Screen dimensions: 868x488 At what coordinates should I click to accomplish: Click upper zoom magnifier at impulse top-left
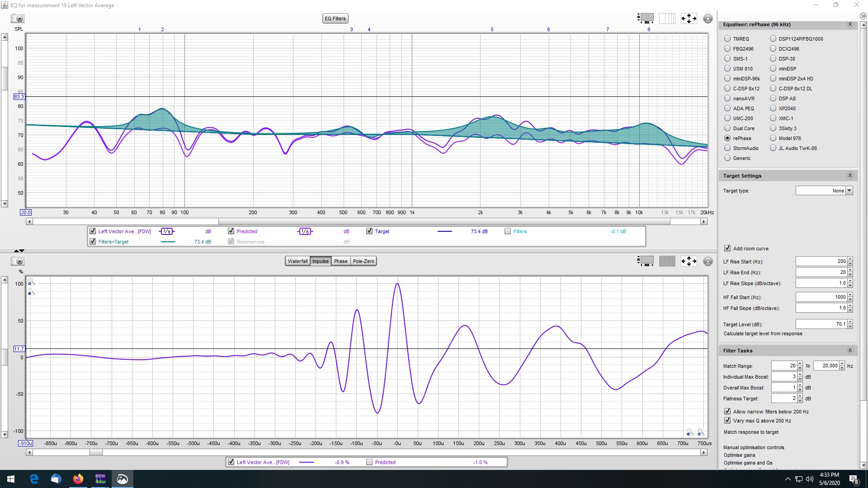tap(31, 282)
